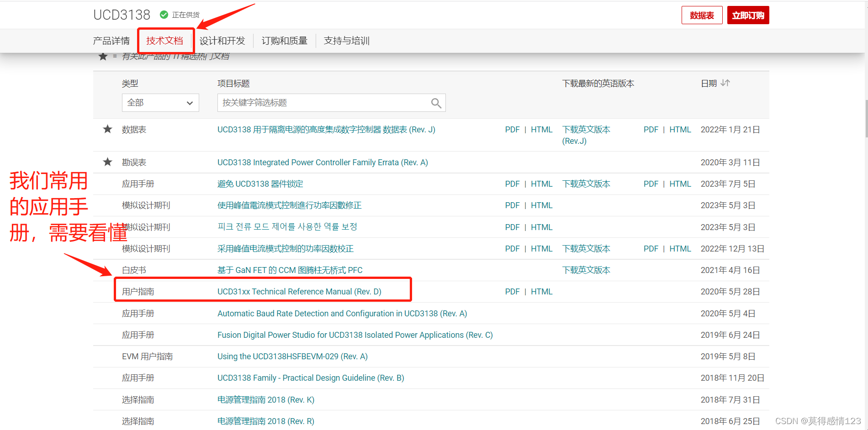This screenshot has height=430, width=868.
Task: Click the UCD3138 product title heading
Action: [122, 15]
